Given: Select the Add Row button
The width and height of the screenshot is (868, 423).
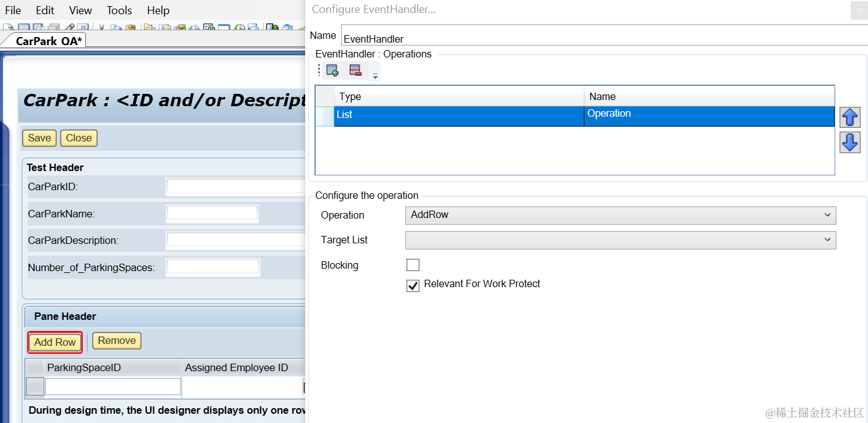Looking at the screenshot, I should tap(55, 342).
